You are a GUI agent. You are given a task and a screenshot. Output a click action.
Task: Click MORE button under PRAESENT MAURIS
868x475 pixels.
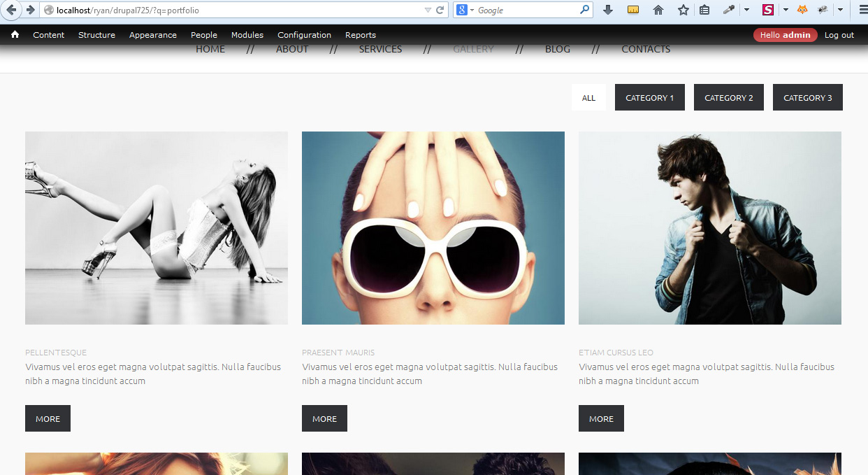[x=324, y=418]
